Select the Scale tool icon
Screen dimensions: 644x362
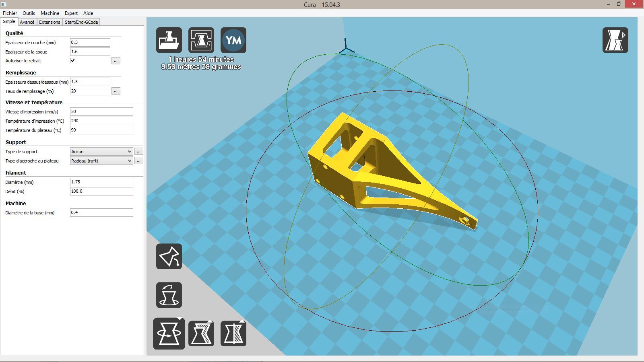click(x=201, y=333)
